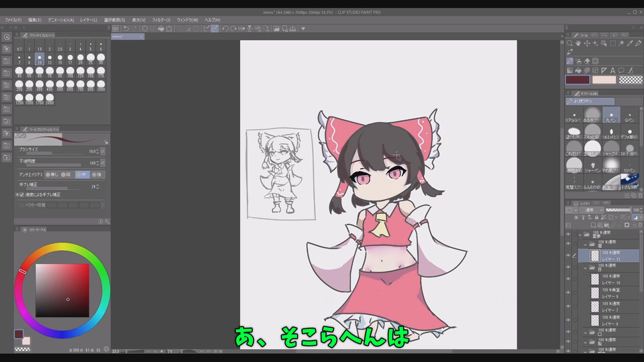Select the Figure ruler tool

[604, 70]
